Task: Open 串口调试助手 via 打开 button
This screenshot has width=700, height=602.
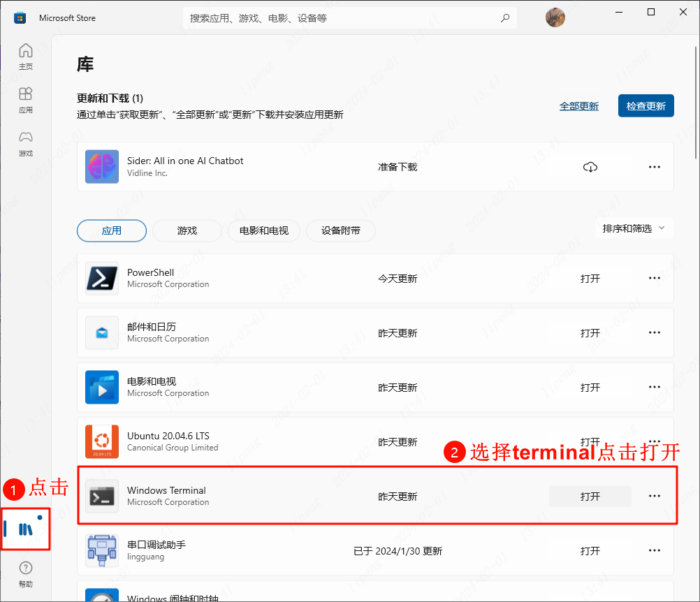Action: pos(590,551)
